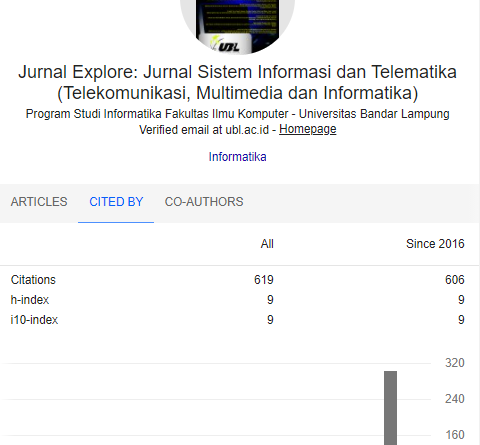Click Universitas Bandar Lampung affiliation text
Screen dimensions: 480x445
pyautogui.click(x=374, y=114)
